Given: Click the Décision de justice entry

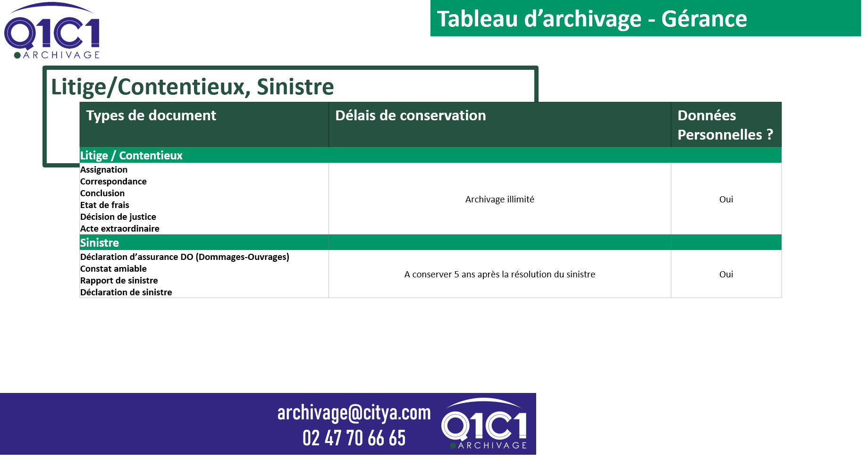Looking at the screenshot, I should click(x=118, y=217).
